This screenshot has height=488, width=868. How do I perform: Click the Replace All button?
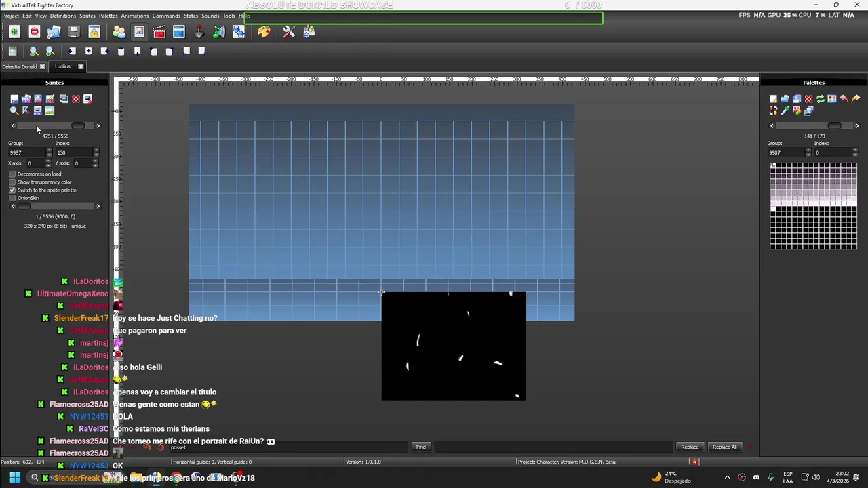point(724,447)
